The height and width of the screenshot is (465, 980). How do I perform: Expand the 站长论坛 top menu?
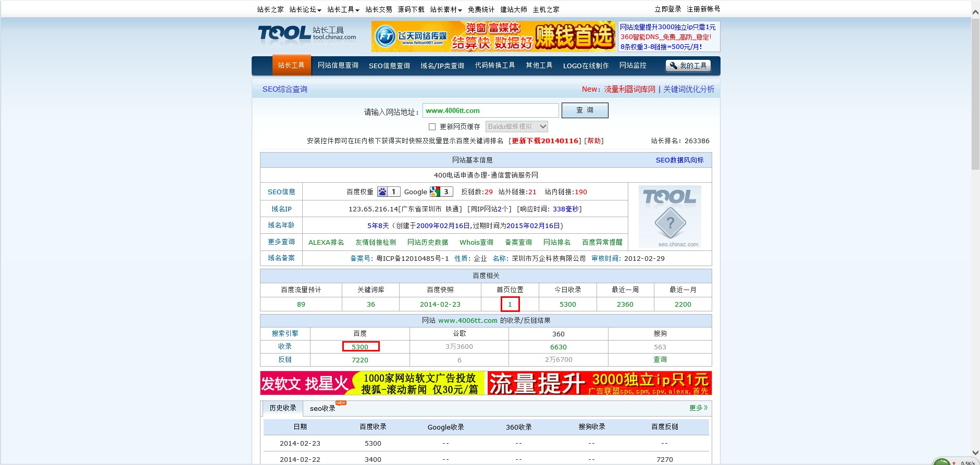305,9
